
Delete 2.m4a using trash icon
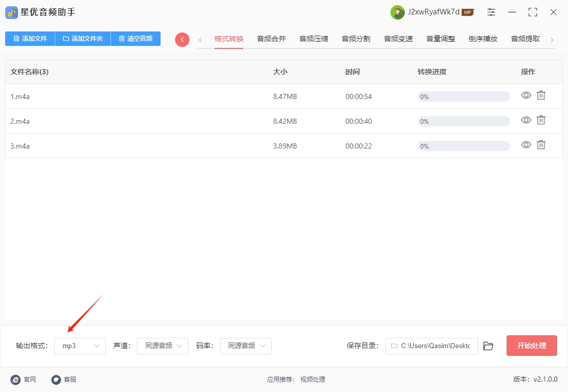(541, 120)
